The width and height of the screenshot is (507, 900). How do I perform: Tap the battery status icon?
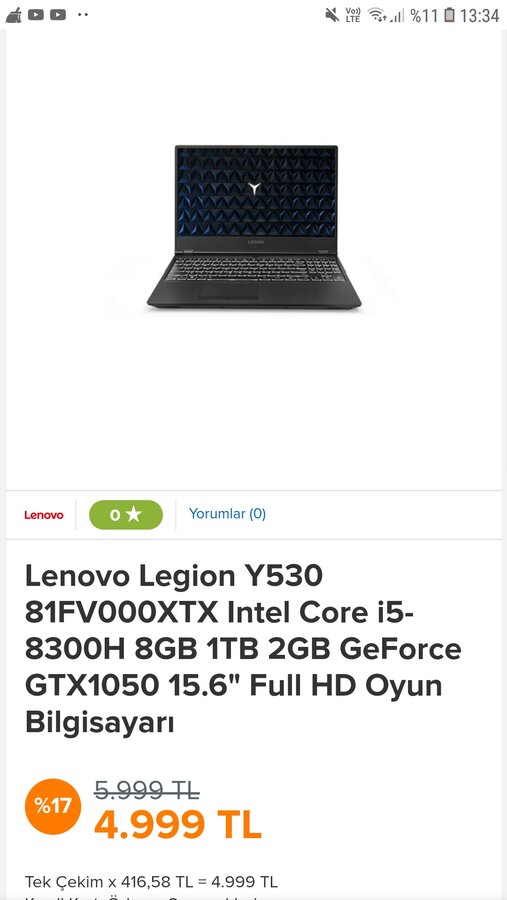coord(450,15)
